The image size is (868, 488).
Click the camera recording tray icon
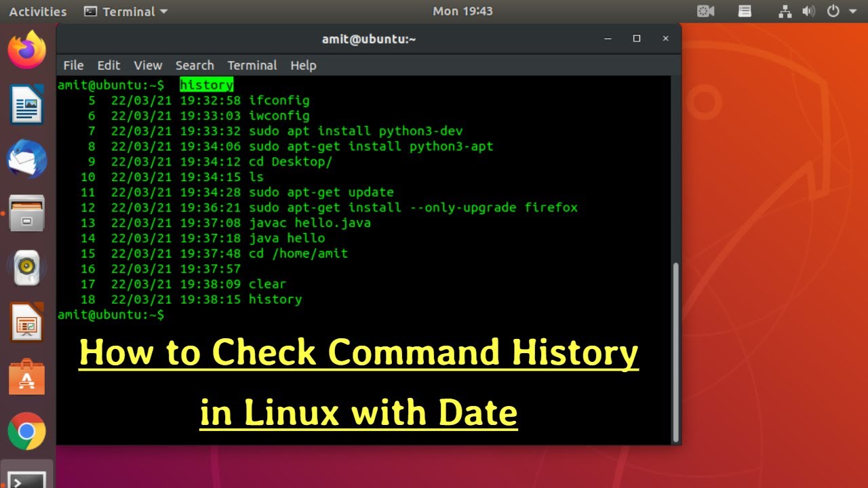click(x=706, y=12)
